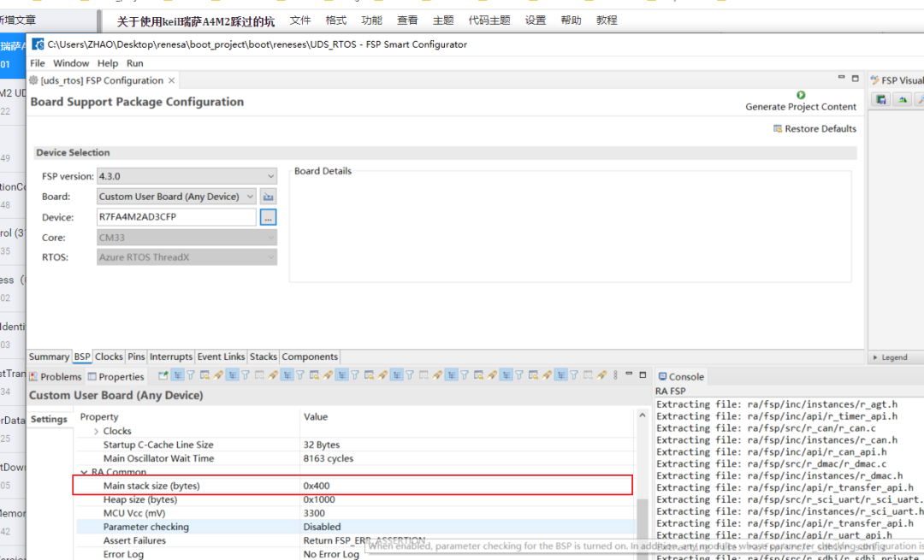924x560 pixels.
Task: Open the File menu
Action: pyautogui.click(x=37, y=63)
